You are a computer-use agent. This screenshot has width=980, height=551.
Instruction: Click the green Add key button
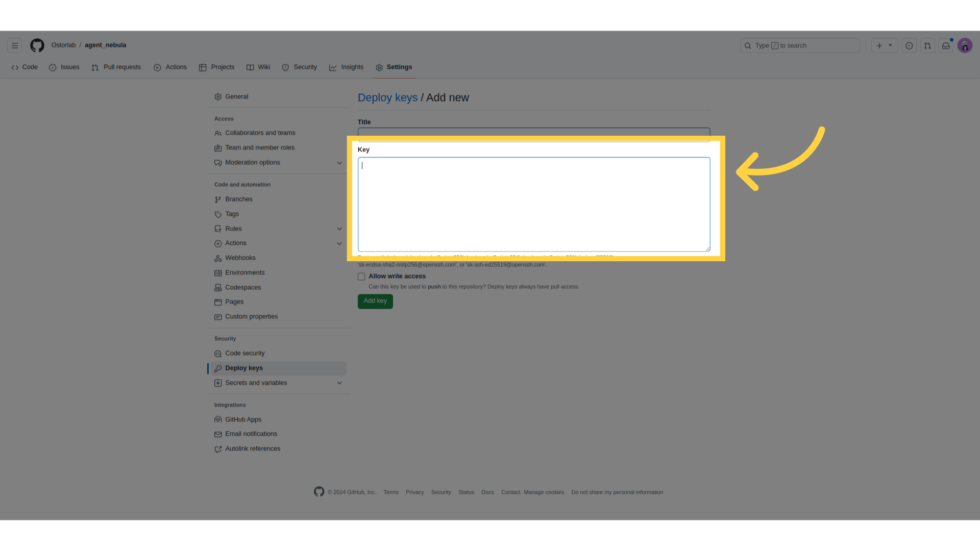point(375,301)
